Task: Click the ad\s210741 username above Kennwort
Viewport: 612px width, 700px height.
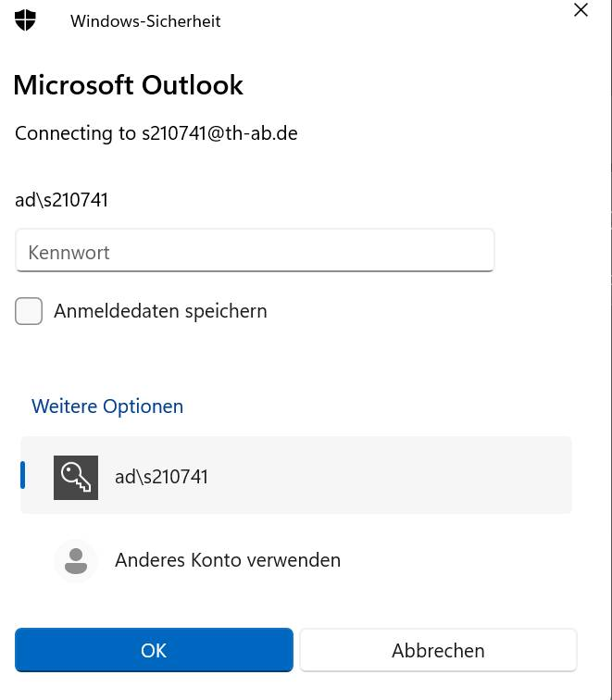Action: tap(62, 200)
